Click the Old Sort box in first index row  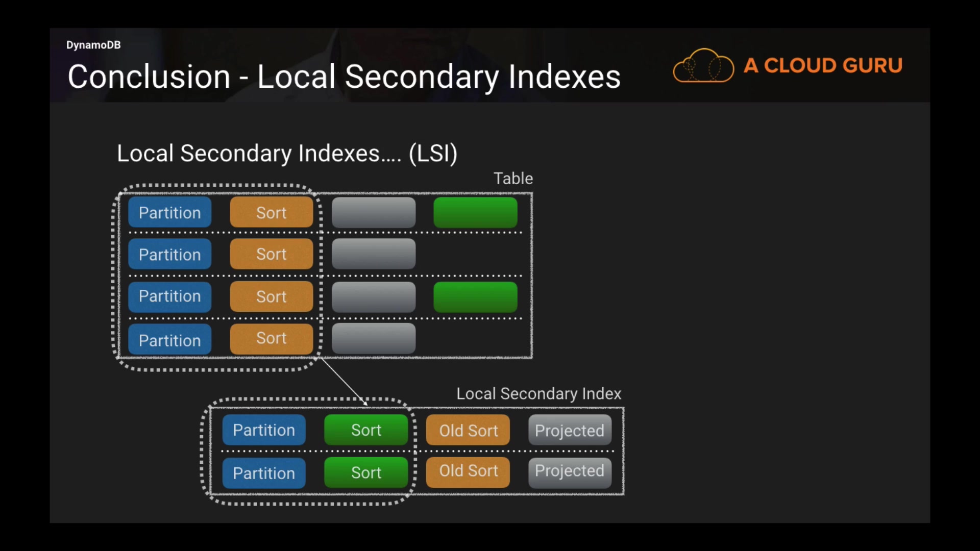click(x=468, y=431)
